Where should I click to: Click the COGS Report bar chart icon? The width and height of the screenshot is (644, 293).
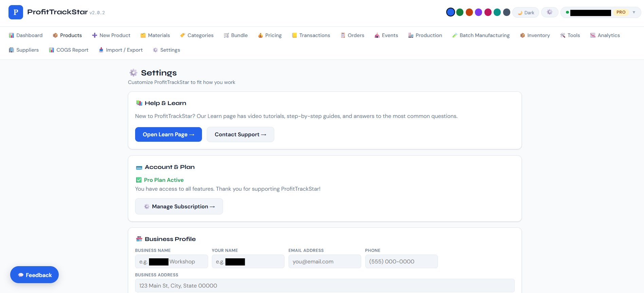(52, 50)
